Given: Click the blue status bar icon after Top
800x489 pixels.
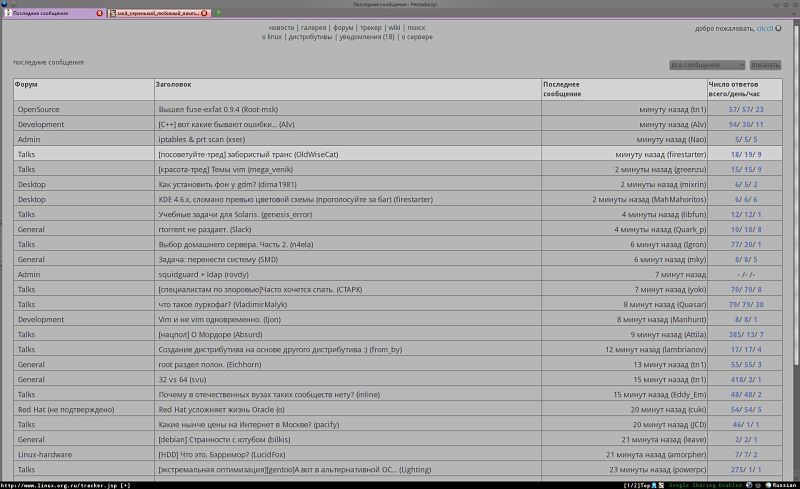Looking at the screenshot, I should pyautogui.click(x=654, y=485).
